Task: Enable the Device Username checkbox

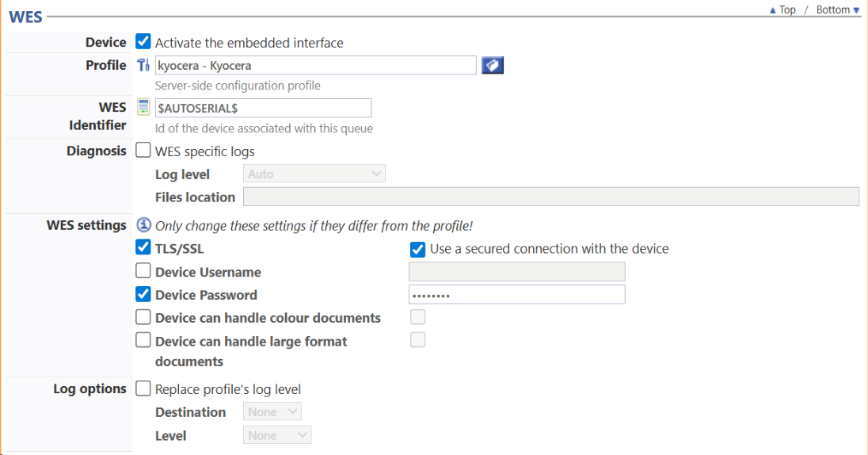Action: 143,271
